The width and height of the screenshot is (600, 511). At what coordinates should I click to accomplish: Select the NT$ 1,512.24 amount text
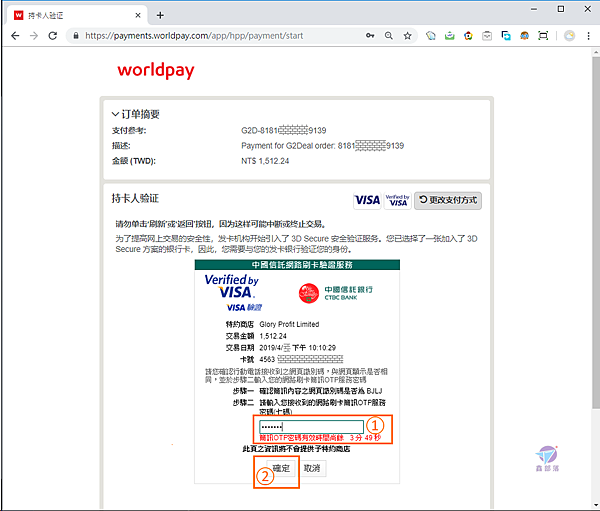[265, 161]
